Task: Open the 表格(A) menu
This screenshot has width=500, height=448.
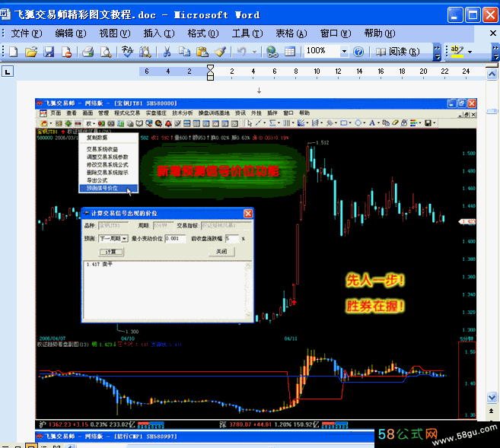Action: (x=291, y=33)
